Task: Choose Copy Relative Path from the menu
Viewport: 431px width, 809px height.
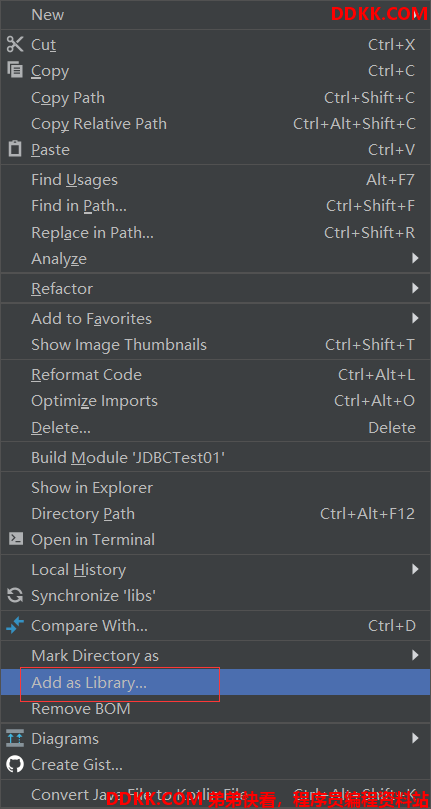Action: 215,124
